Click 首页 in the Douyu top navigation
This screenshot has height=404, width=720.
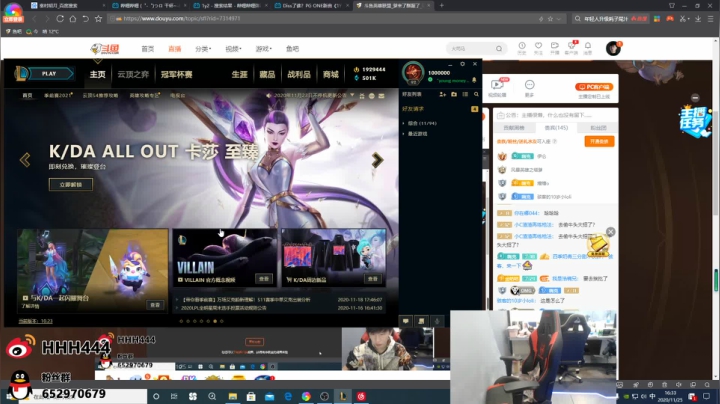tap(148, 49)
